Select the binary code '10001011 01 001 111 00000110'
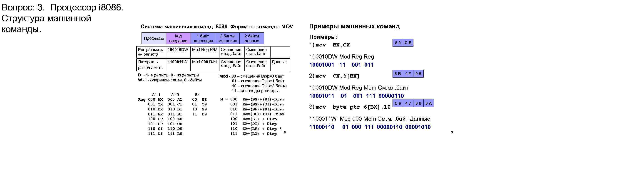The height and width of the screenshot is (193, 644). 356,96
